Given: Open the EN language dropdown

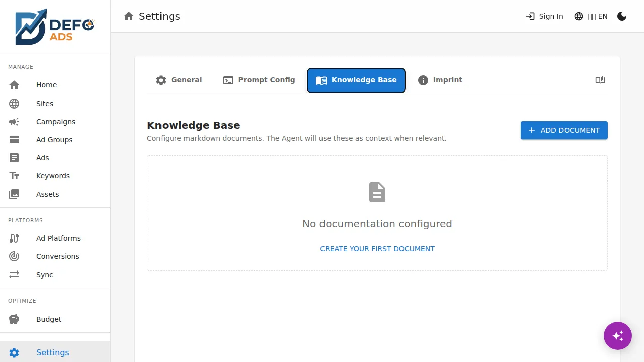Looking at the screenshot, I should coord(591,16).
